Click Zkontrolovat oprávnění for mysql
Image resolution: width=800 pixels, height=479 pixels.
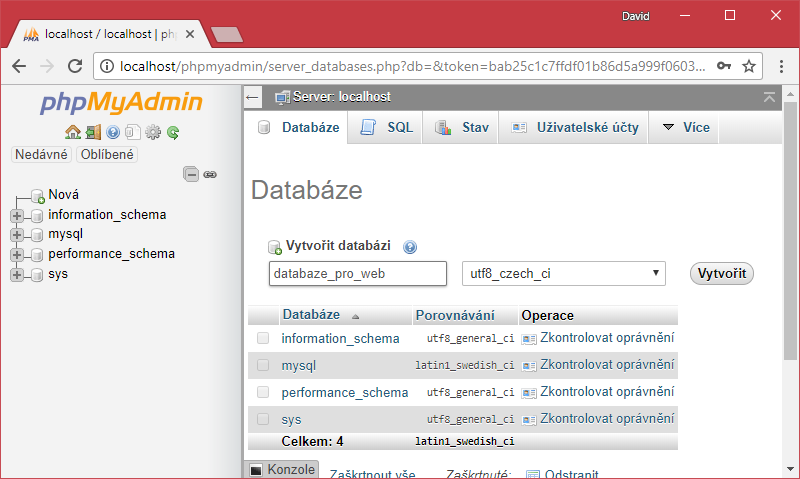607,365
